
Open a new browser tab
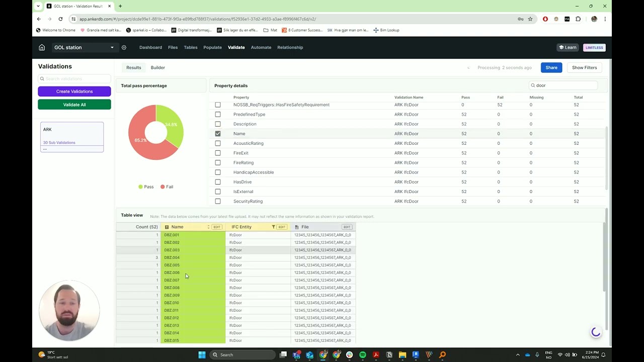pyautogui.click(x=120, y=6)
